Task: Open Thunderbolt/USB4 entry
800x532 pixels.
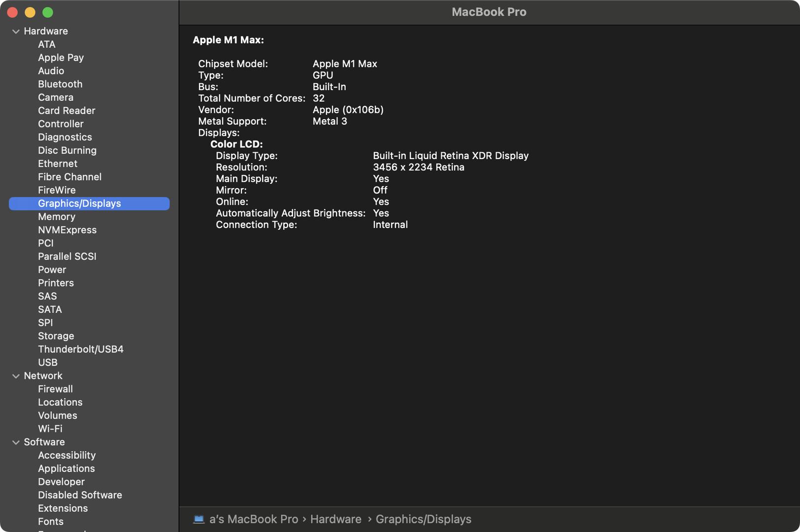Action: tap(81, 350)
